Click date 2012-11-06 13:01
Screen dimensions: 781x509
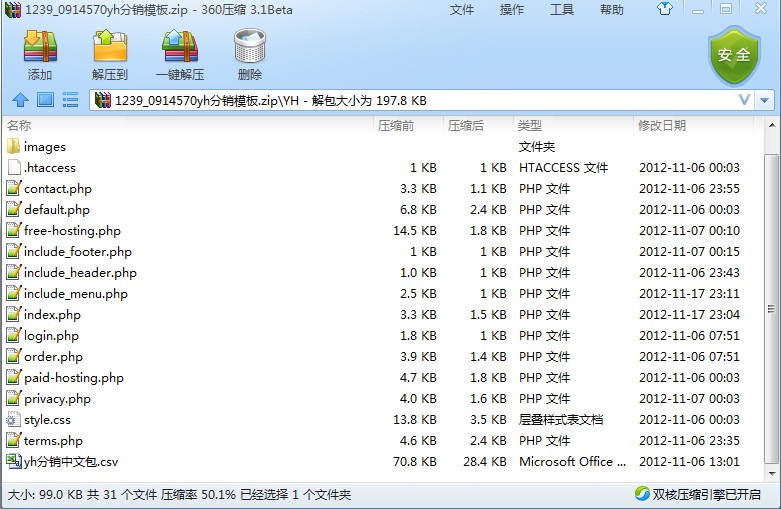click(689, 462)
